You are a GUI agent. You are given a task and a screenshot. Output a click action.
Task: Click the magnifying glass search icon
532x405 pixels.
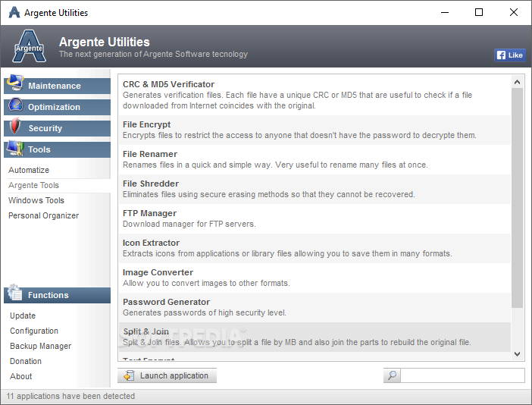tap(392, 375)
